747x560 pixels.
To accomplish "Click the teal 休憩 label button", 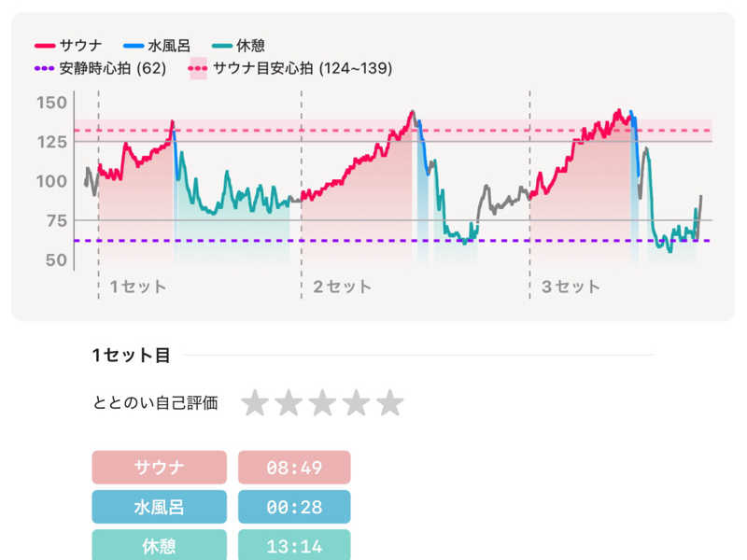I will coord(159,545).
